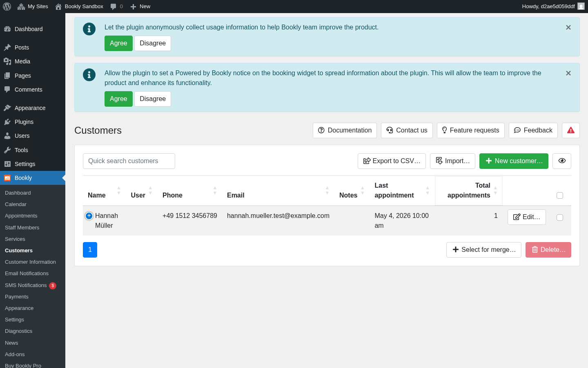The height and width of the screenshot is (368, 588).
Task: Open Bookly Appointments submenu
Action: (33, 215)
